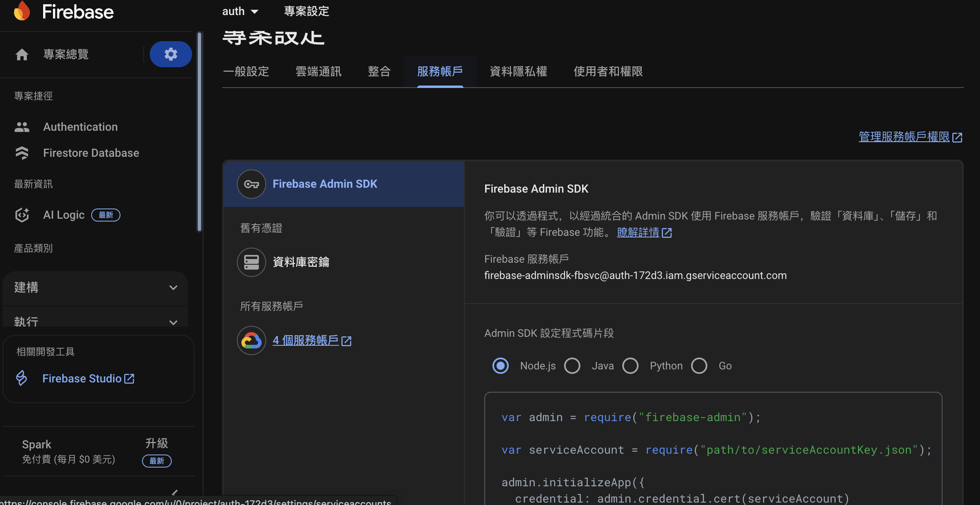This screenshot has width=980, height=505.
Task: Open Firebase Studio link
Action: 82,379
